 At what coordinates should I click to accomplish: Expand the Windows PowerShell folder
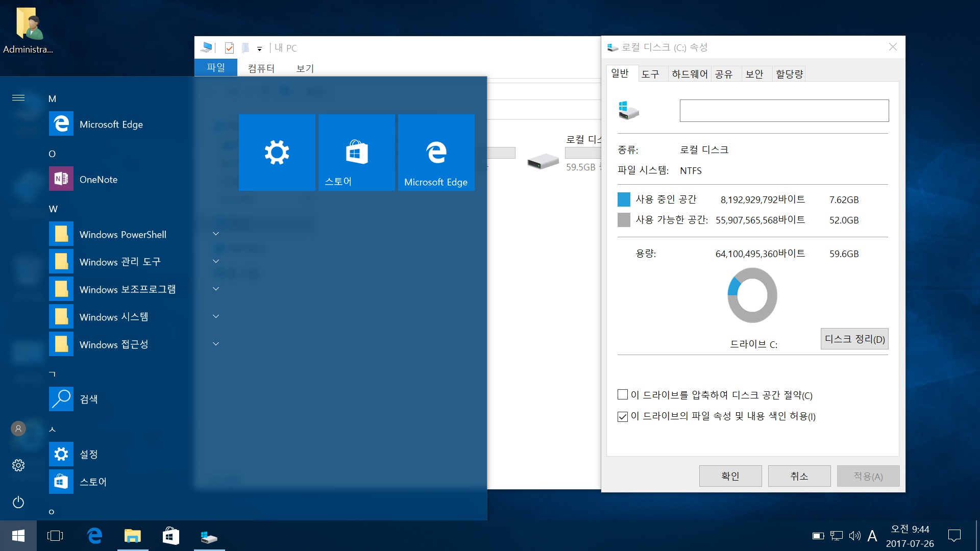tap(216, 234)
